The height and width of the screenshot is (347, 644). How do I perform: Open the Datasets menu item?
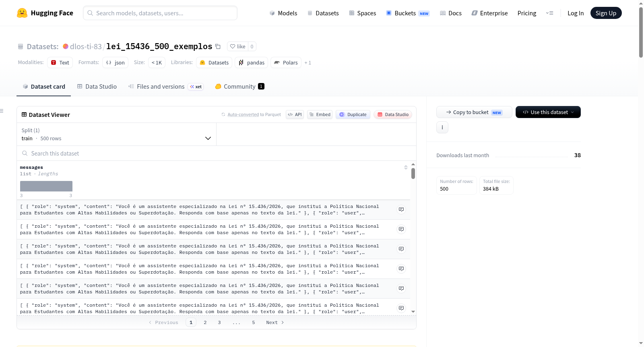point(323,13)
